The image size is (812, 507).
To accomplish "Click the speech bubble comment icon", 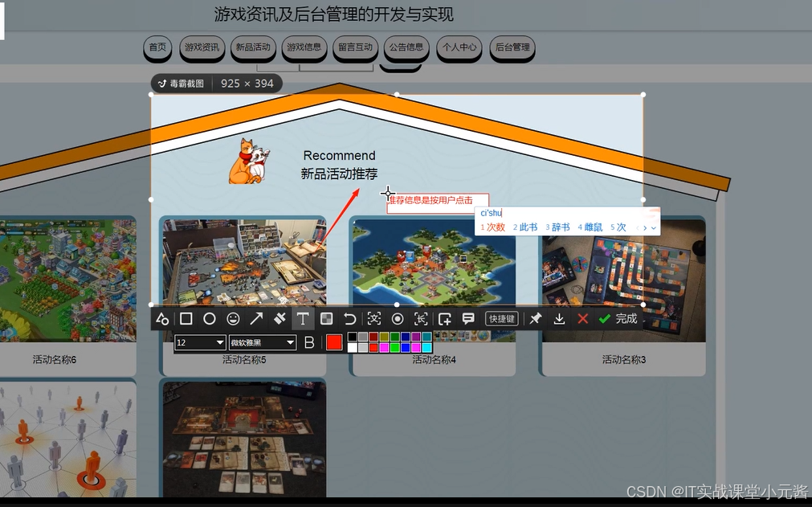I will [x=468, y=319].
